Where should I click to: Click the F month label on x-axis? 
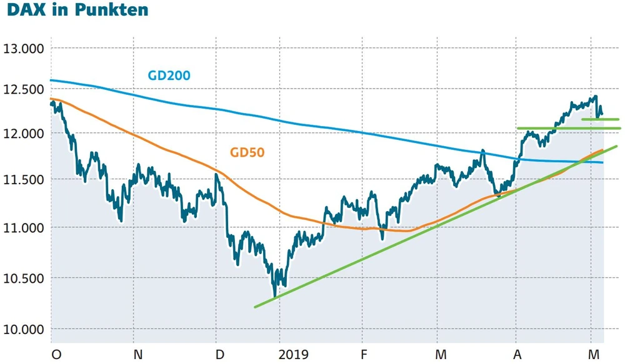[x=364, y=355]
